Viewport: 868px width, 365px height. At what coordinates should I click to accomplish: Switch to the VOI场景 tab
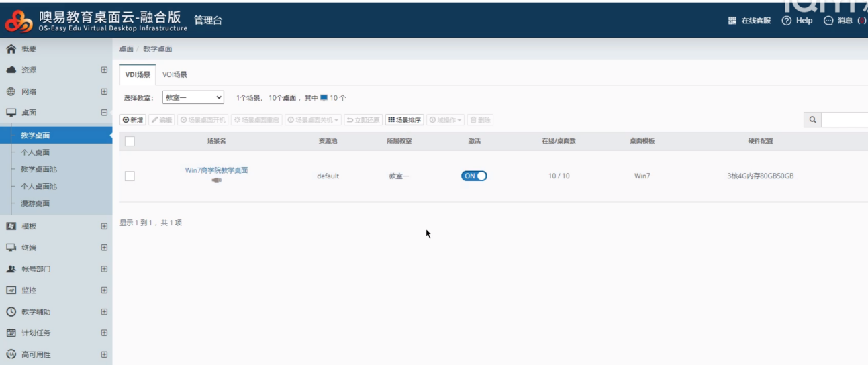tap(175, 75)
